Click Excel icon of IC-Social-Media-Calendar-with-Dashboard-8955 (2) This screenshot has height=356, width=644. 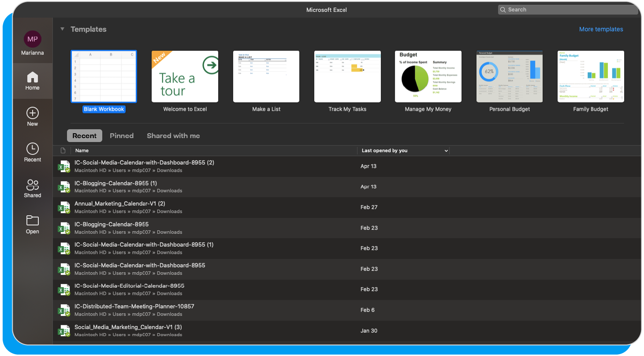coord(64,166)
